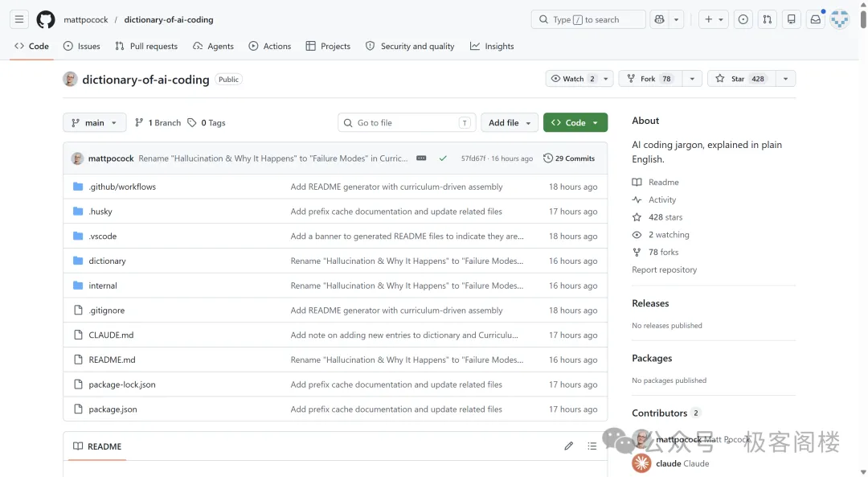Viewport: 868px width, 477px height.
Task: Open the CLAUDE.md file
Action: (x=111, y=335)
